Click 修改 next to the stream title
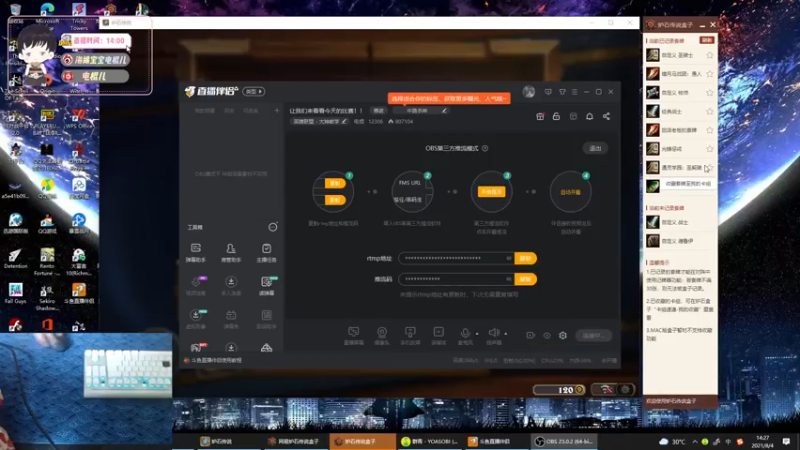 [x=378, y=110]
